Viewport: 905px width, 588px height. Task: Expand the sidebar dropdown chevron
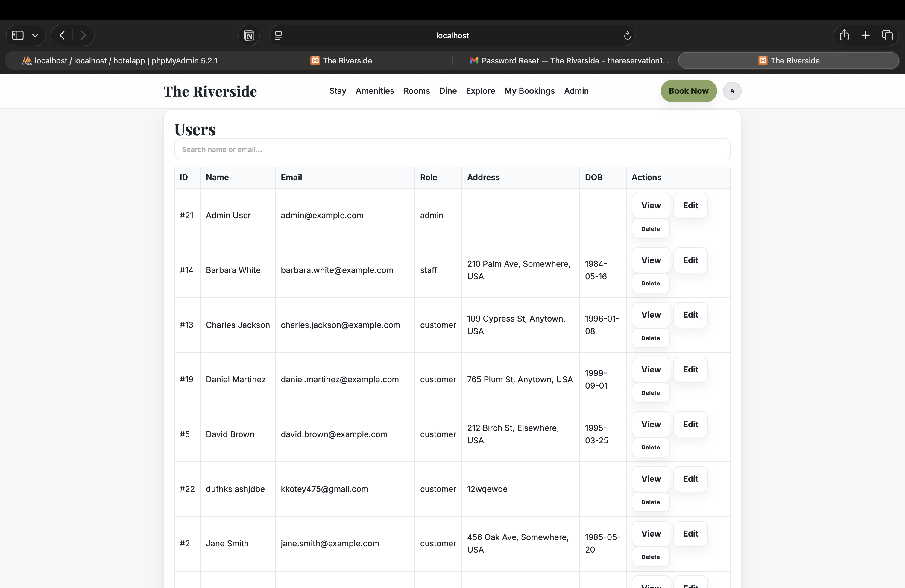coord(35,35)
